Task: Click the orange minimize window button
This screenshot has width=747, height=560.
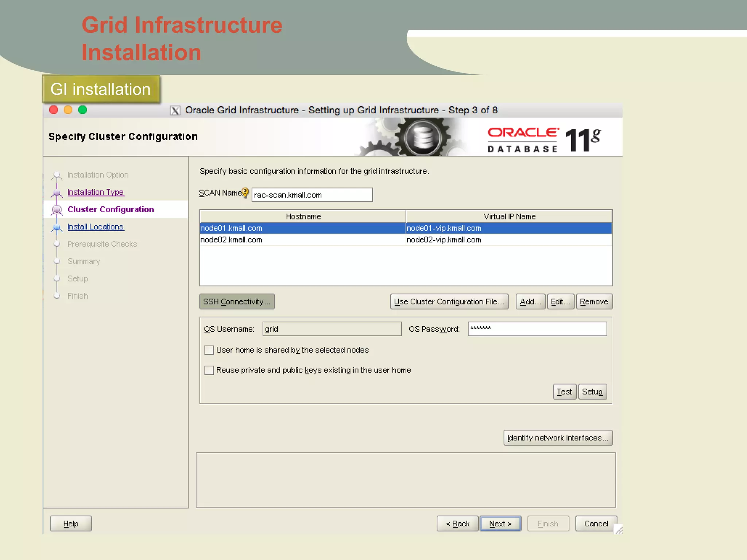Action: [68, 110]
